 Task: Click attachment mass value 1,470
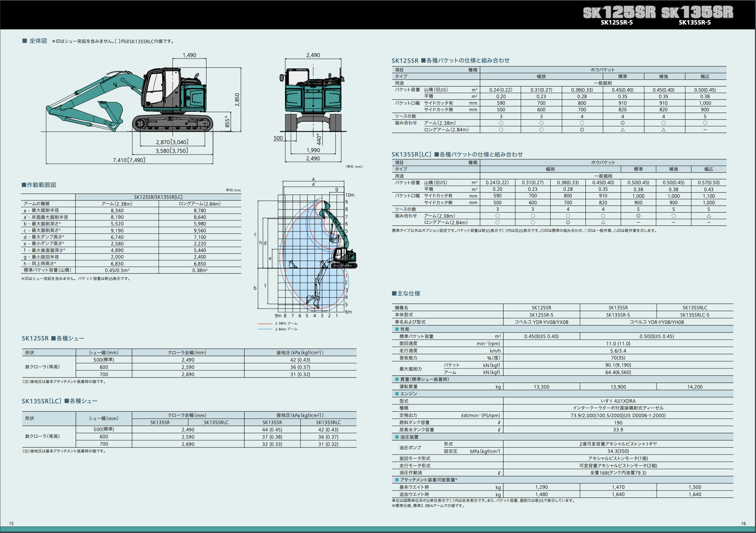click(618, 487)
